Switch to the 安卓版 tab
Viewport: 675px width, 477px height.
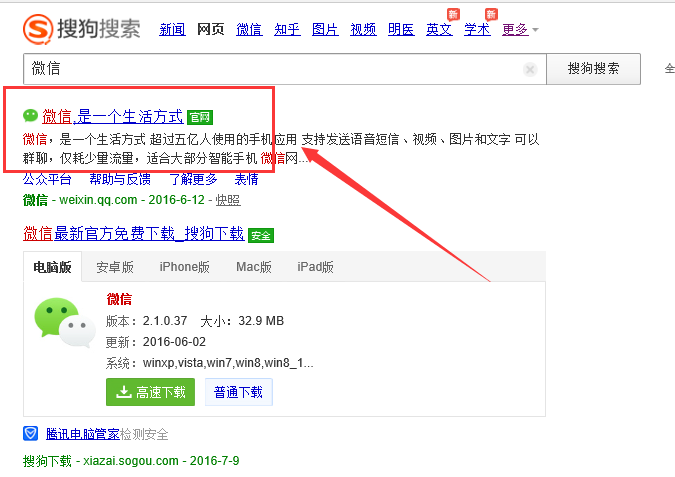[x=115, y=267]
